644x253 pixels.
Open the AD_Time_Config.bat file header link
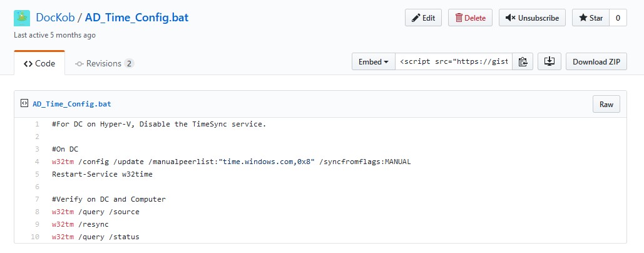72,104
